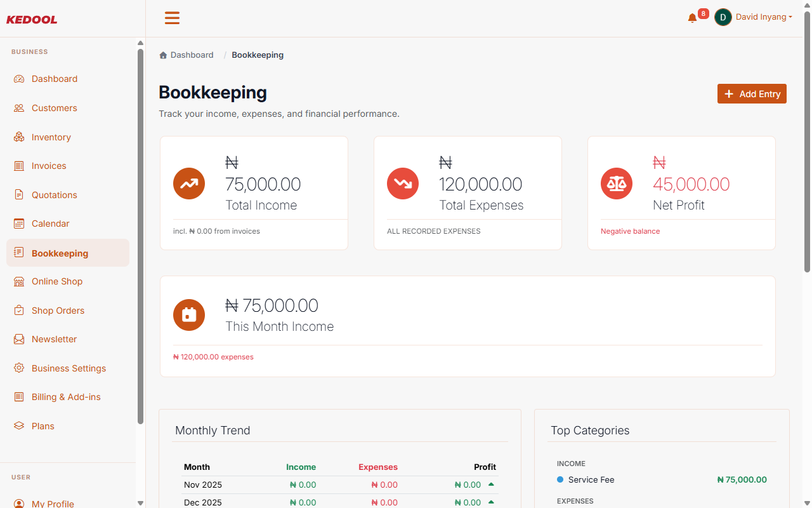The image size is (812, 508).
Task: Click the Calendar icon in sidebar
Action: [19, 224]
